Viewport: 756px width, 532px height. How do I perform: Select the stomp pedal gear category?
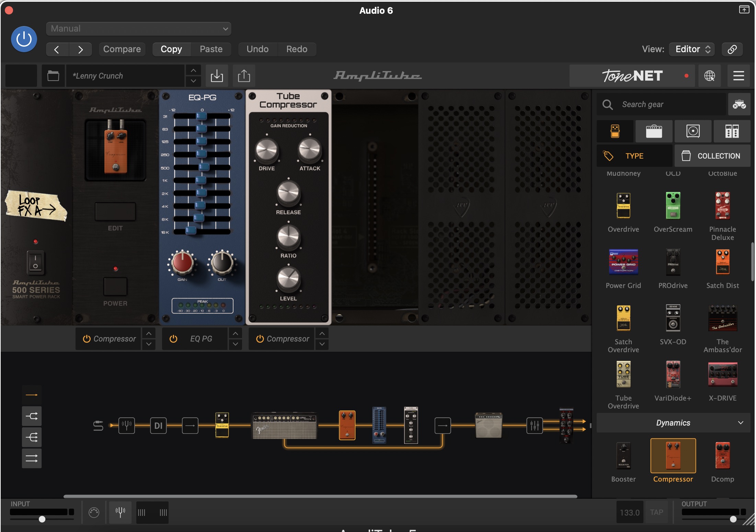pyautogui.click(x=615, y=131)
